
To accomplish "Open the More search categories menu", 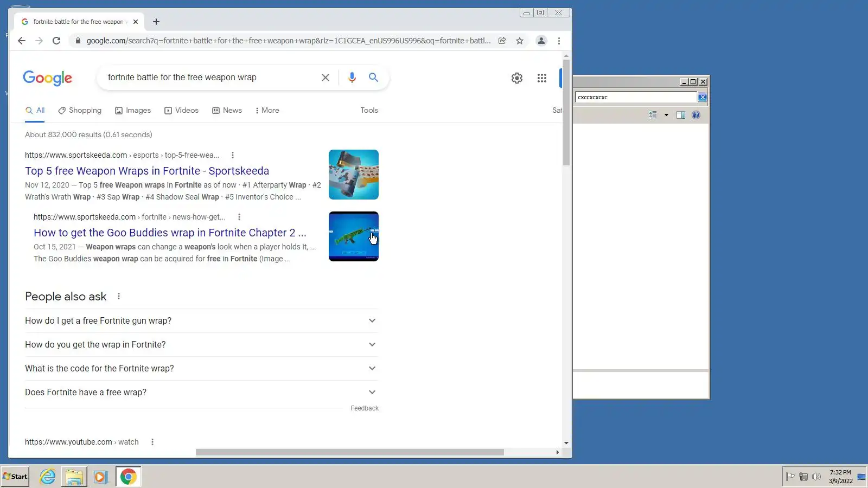I will pos(267,110).
